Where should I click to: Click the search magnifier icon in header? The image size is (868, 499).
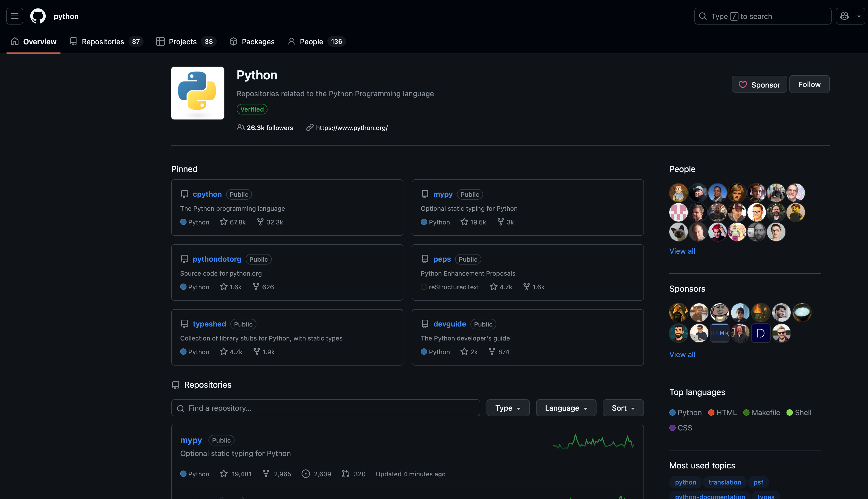pos(703,16)
